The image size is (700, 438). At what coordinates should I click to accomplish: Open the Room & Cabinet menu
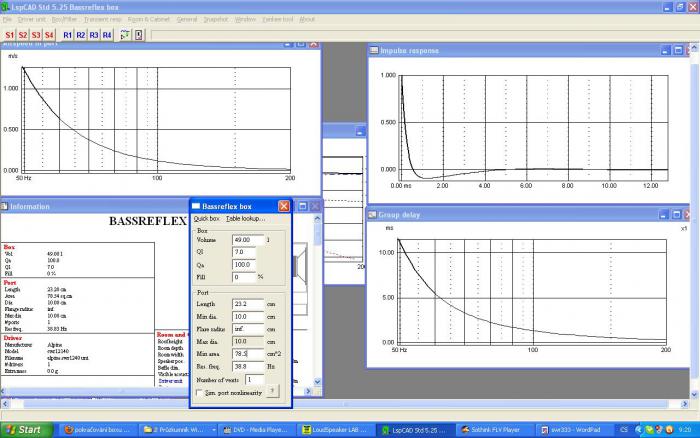[x=149, y=19]
